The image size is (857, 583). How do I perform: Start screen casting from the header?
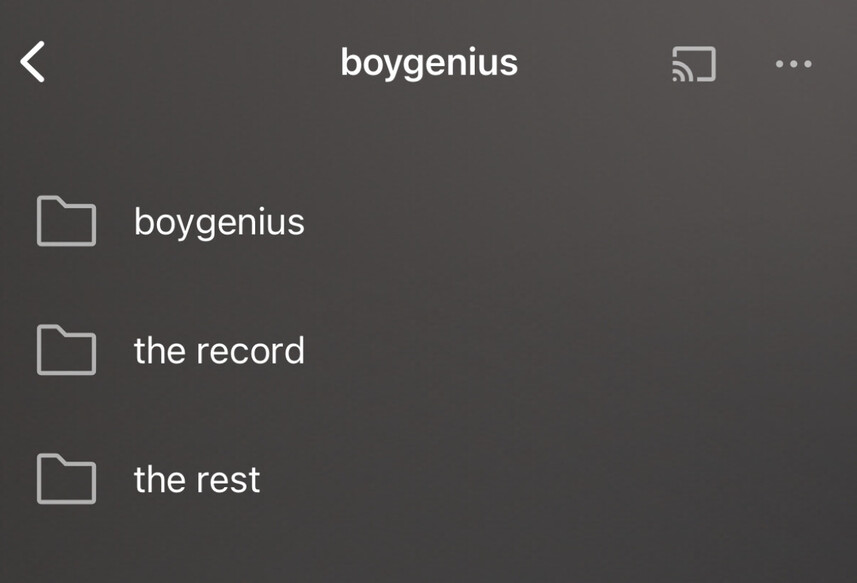tap(693, 64)
